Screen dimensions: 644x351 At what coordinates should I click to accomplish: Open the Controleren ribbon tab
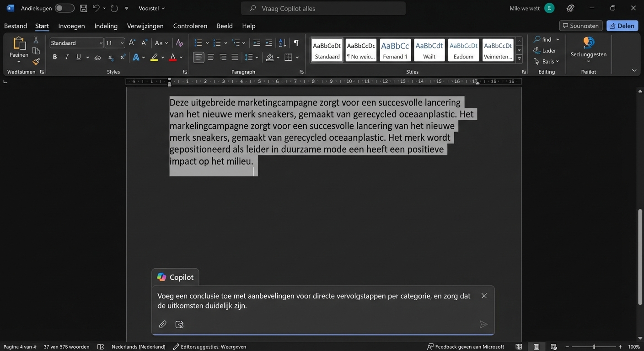coord(190,26)
